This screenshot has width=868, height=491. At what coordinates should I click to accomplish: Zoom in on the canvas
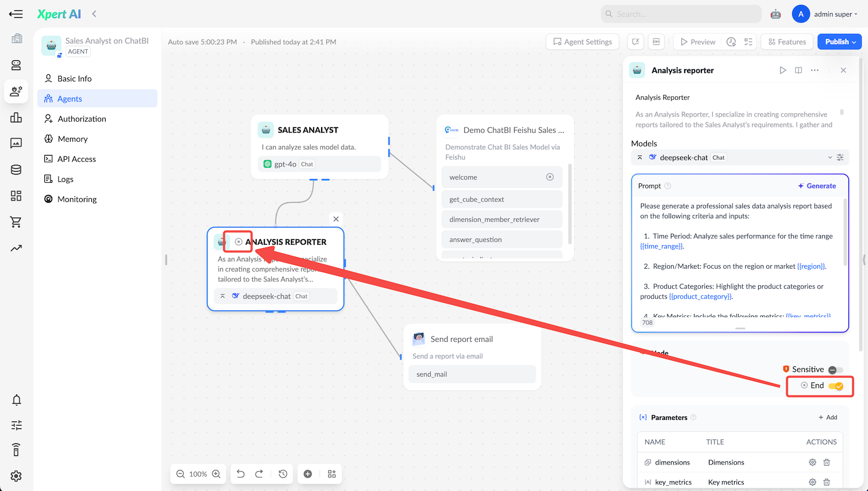[x=216, y=474]
